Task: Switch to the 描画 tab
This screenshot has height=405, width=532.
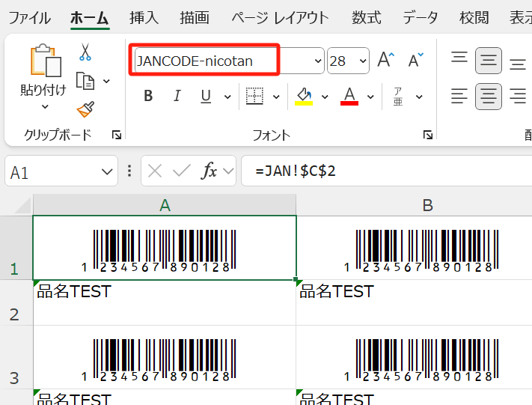Action: (x=195, y=18)
